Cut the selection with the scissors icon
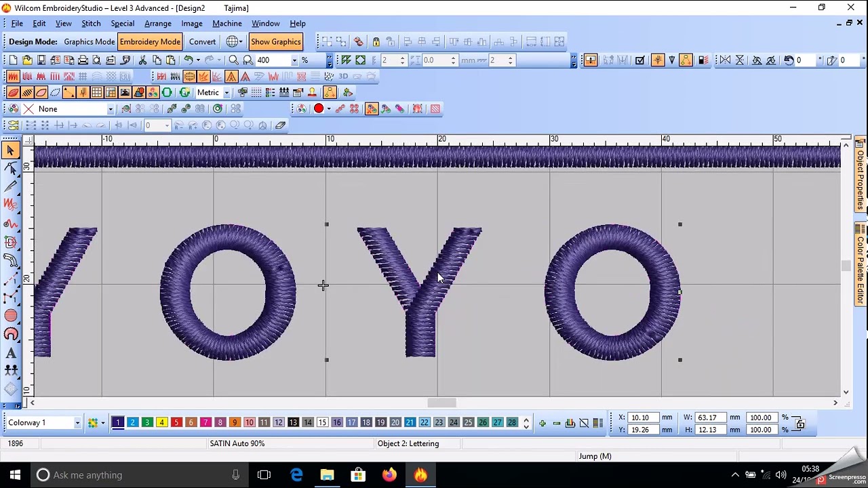 pyautogui.click(x=143, y=60)
